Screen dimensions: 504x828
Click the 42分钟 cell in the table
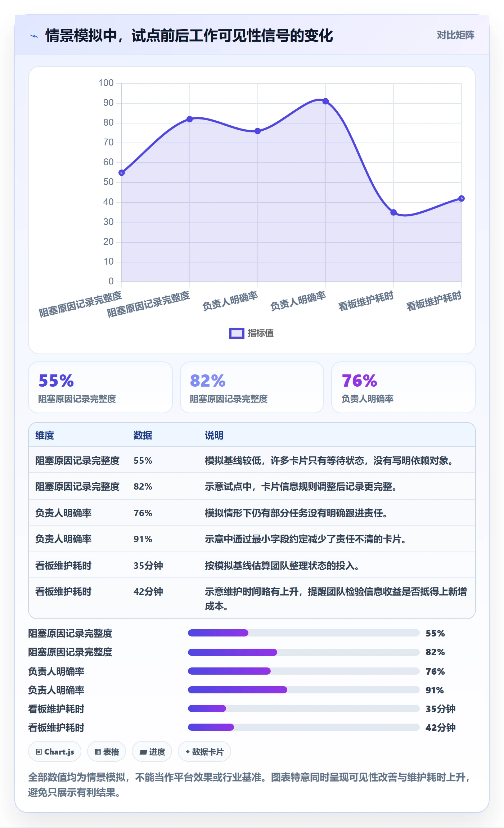coord(148,591)
